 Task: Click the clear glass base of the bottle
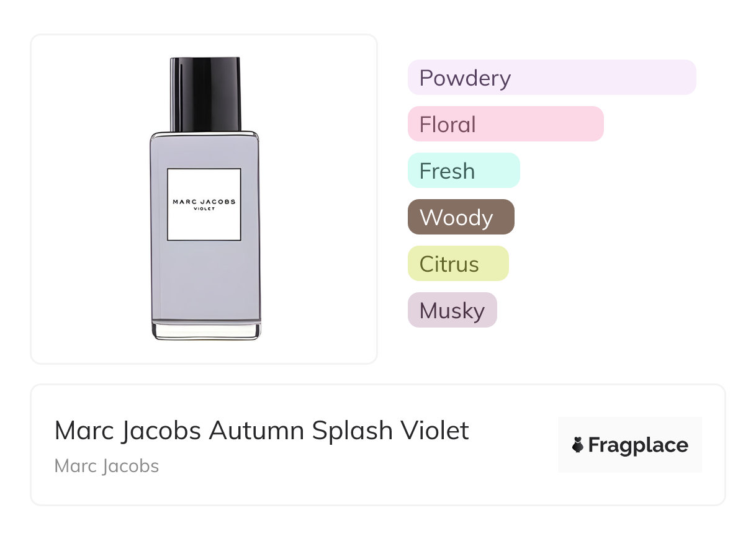tap(206, 331)
